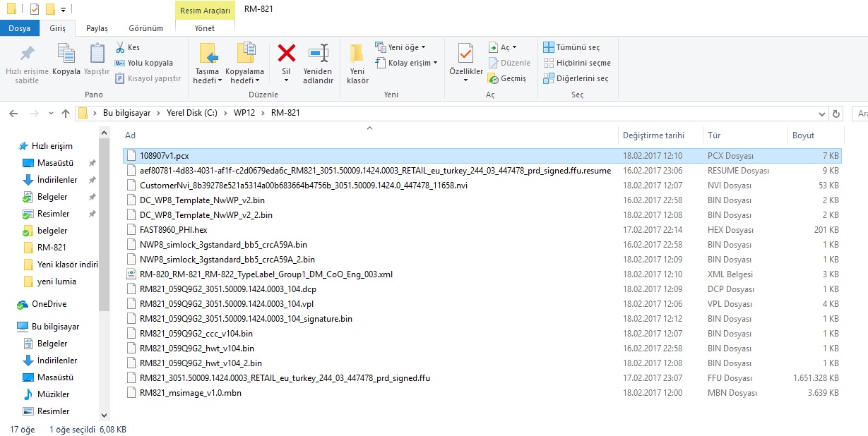Screen dimensions: 868x436
Task: Copy file path via 'Yolu kopyala'
Action: (144, 63)
